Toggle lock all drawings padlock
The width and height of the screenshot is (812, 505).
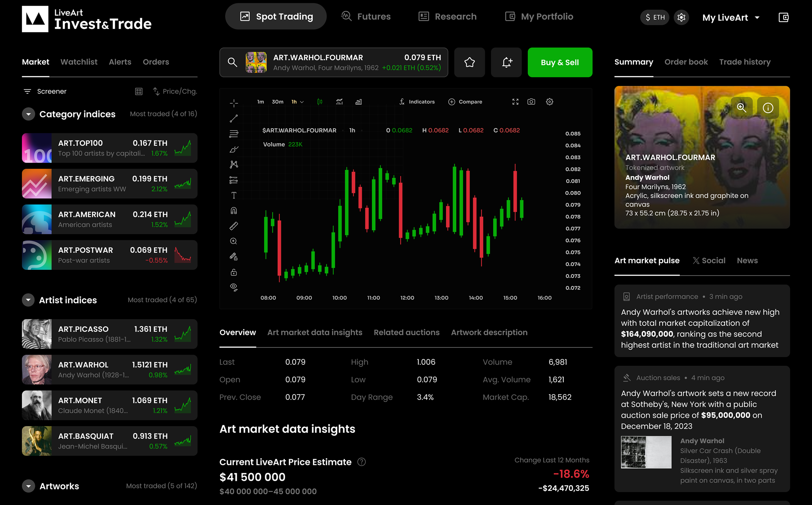point(234,272)
